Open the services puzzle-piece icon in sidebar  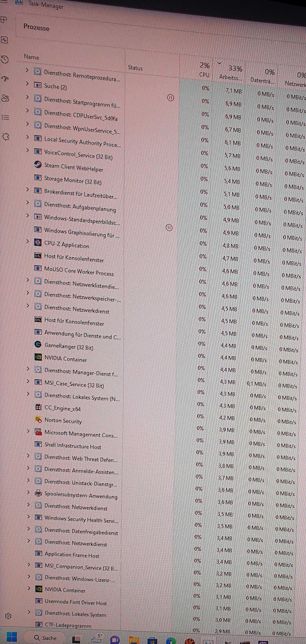(5, 137)
